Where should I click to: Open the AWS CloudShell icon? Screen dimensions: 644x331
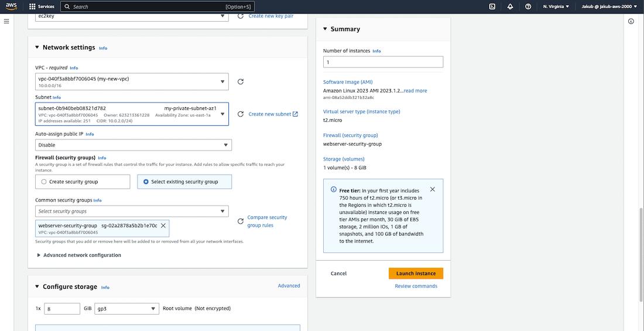[x=492, y=6]
